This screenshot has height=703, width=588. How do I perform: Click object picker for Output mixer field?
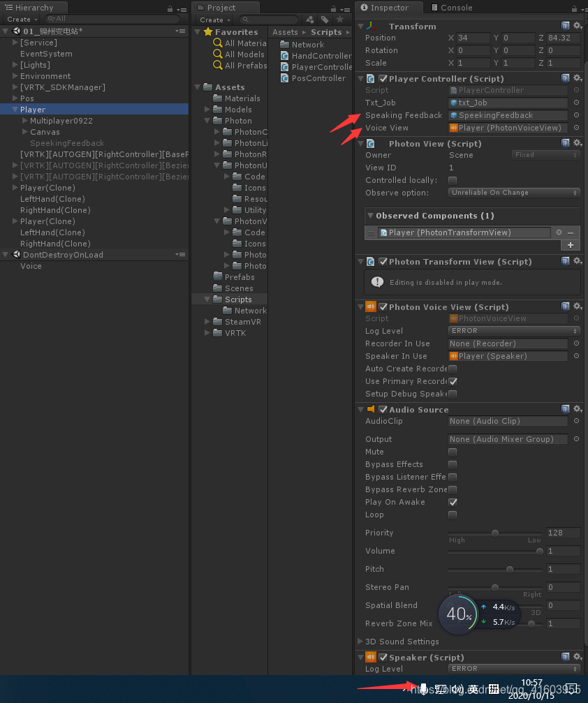(576, 439)
